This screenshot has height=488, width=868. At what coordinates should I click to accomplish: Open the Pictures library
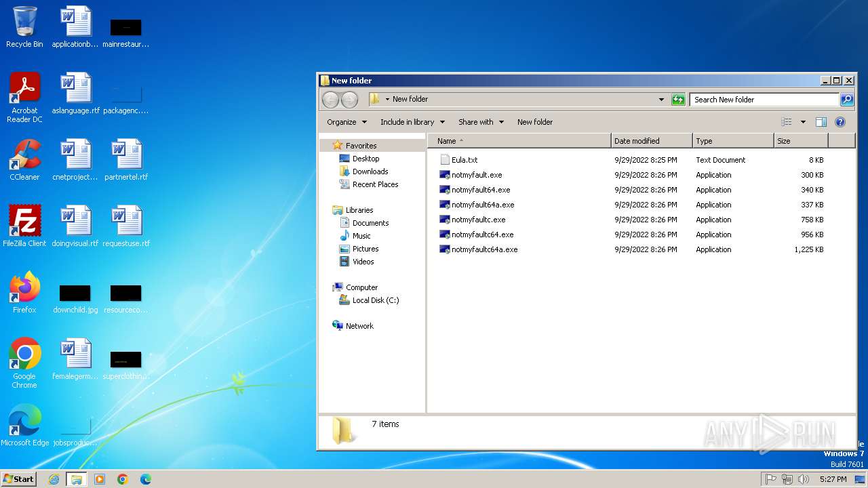[366, 249]
